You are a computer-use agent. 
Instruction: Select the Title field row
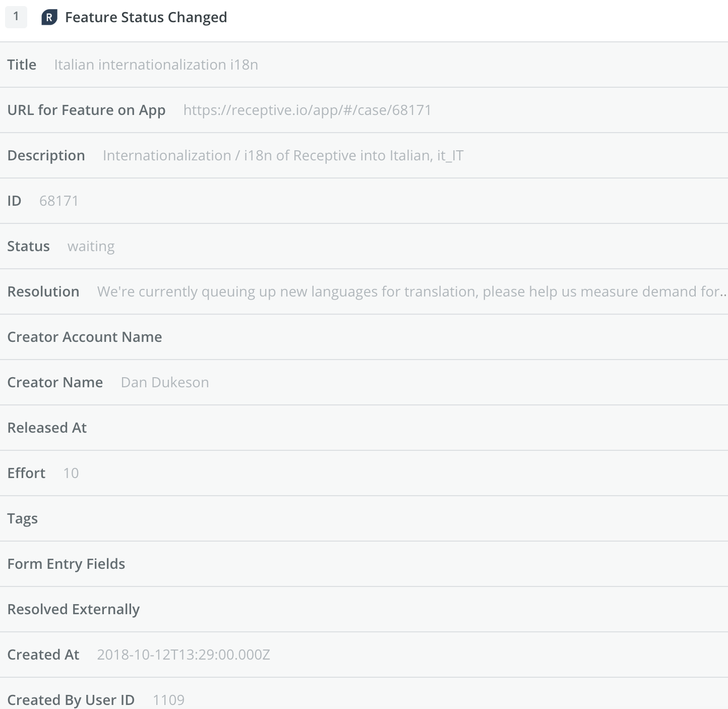pos(364,65)
